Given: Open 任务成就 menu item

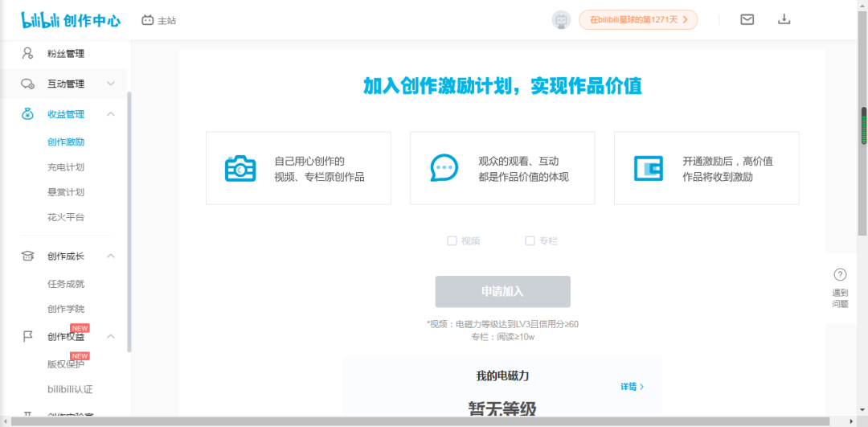Looking at the screenshot, I should tap(66, 284).
